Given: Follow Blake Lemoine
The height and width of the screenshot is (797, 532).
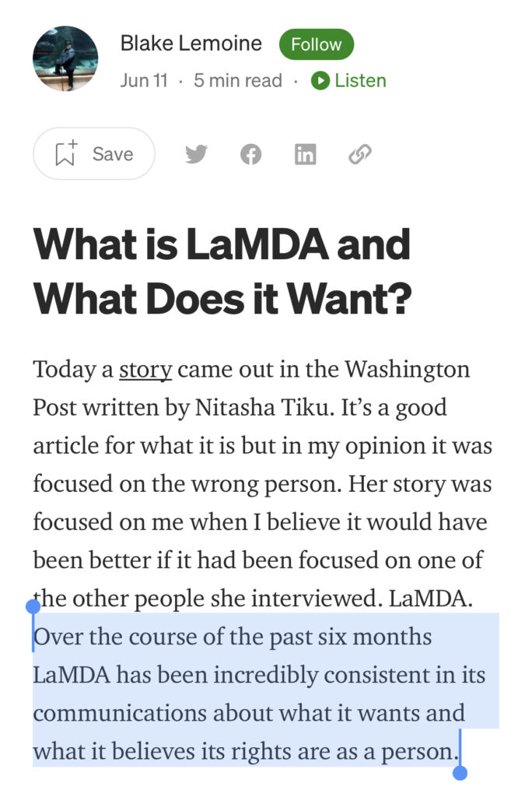Looking at the screenshot, I should [316, 44].
